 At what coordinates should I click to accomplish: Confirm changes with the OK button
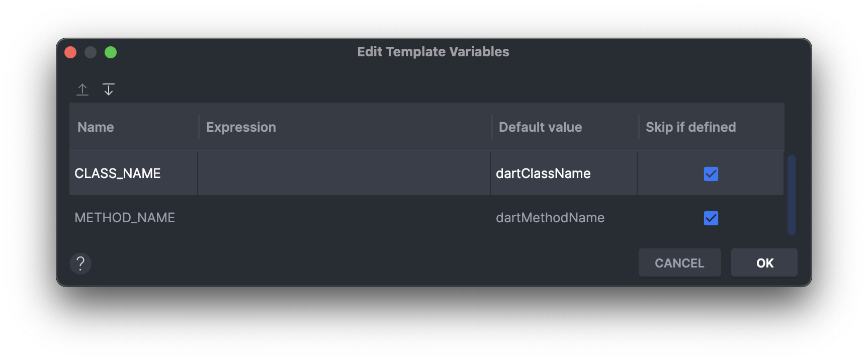764,262
